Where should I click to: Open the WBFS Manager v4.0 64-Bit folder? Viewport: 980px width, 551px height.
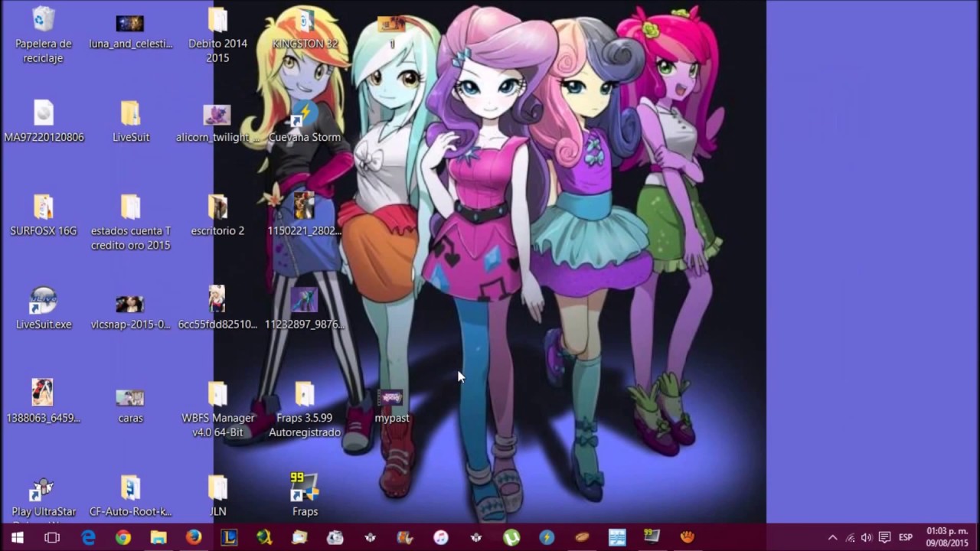click(217, 409)
